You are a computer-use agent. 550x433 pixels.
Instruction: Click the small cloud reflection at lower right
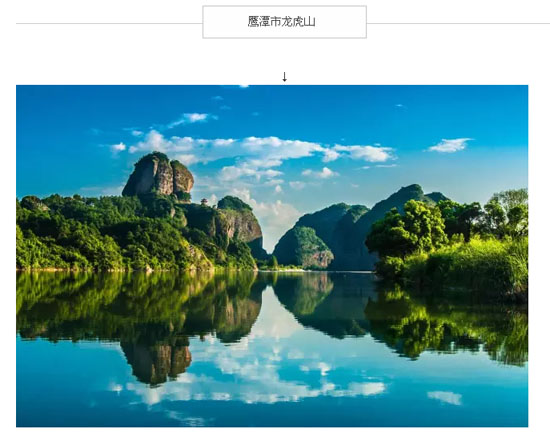(x=445, y=397)
